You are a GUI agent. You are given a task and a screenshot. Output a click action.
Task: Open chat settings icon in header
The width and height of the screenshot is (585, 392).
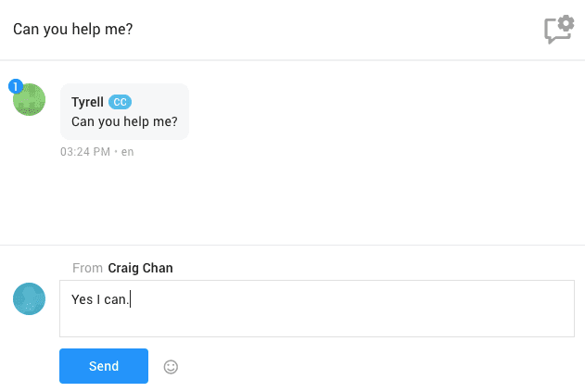(x=559, y=30)
